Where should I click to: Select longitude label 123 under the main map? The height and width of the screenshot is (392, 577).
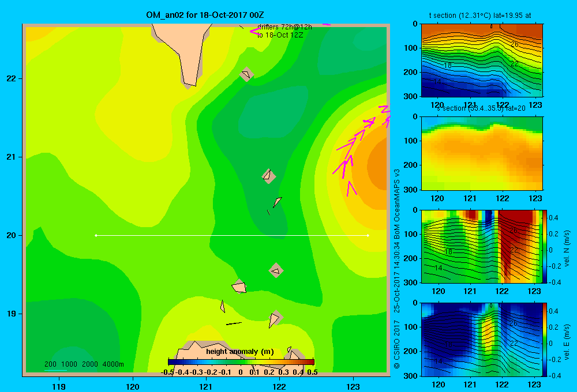pos(353,386)
